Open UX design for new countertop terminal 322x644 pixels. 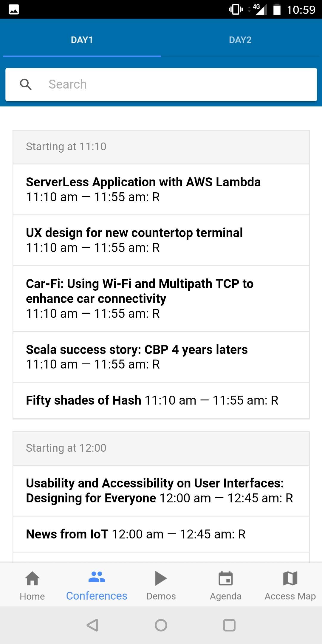[161, 240]
